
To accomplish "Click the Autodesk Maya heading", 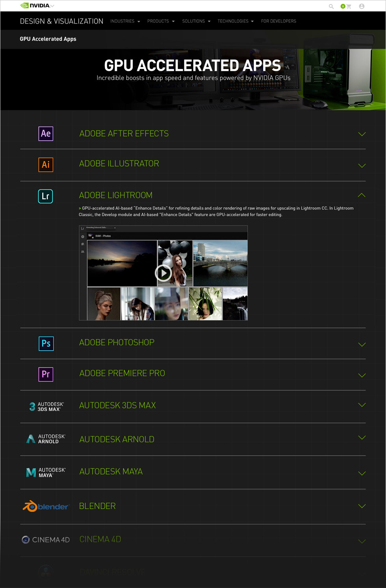I will coord(111,471).
